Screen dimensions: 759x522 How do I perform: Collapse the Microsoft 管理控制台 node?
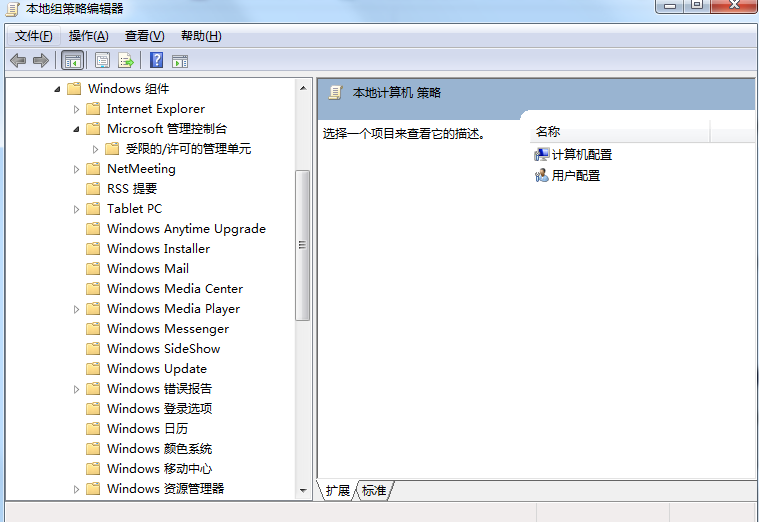tap(77, 129)
